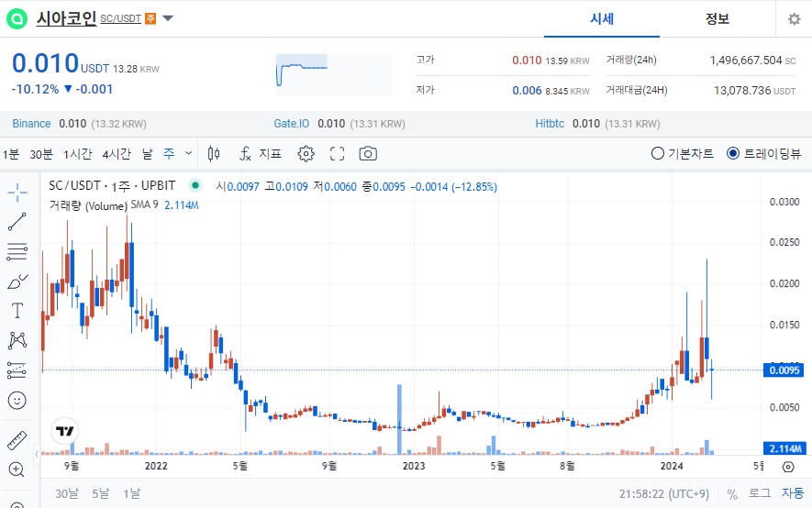This screenshot has width=812, height=508.
Task: Open candlestick chart type selector
Action: 214,154
